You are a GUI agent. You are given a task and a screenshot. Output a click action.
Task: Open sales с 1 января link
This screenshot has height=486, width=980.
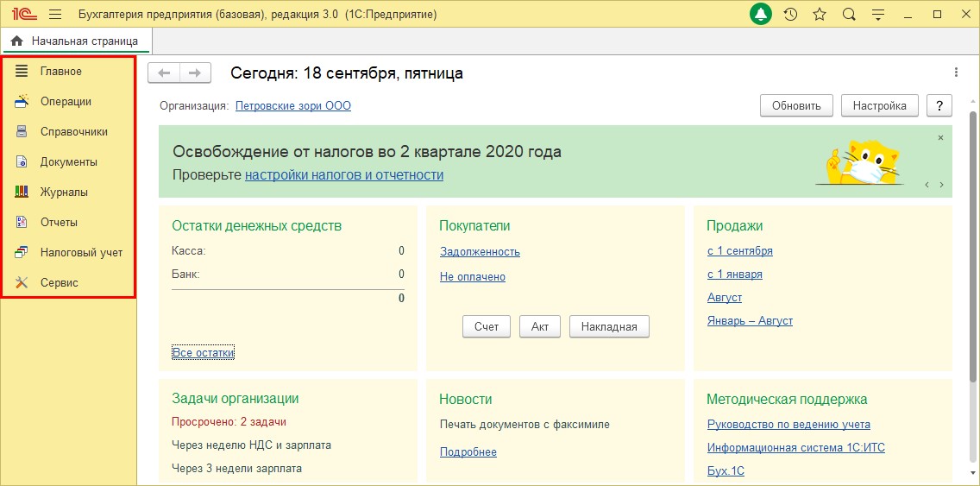pos(735,275)
